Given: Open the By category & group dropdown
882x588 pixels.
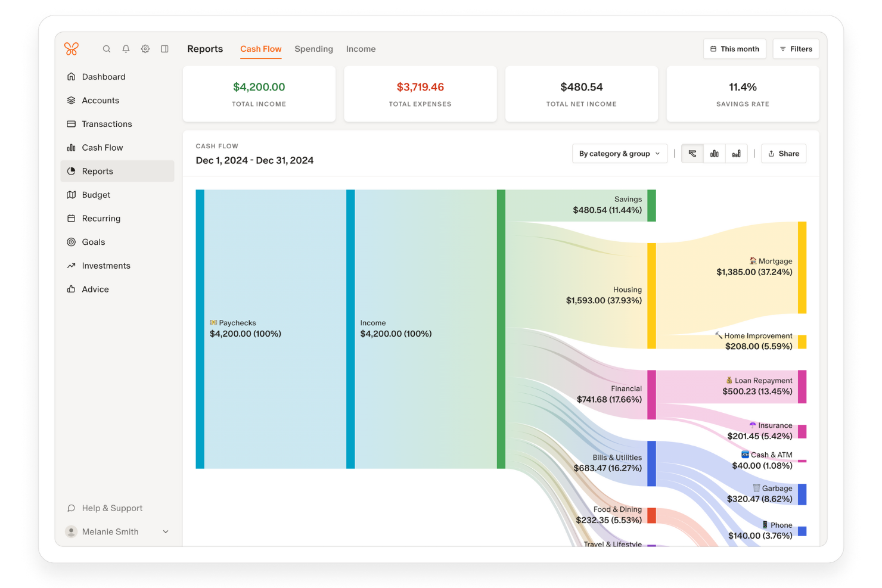Looking at the screenshot, I should click(x=619, y=153).
